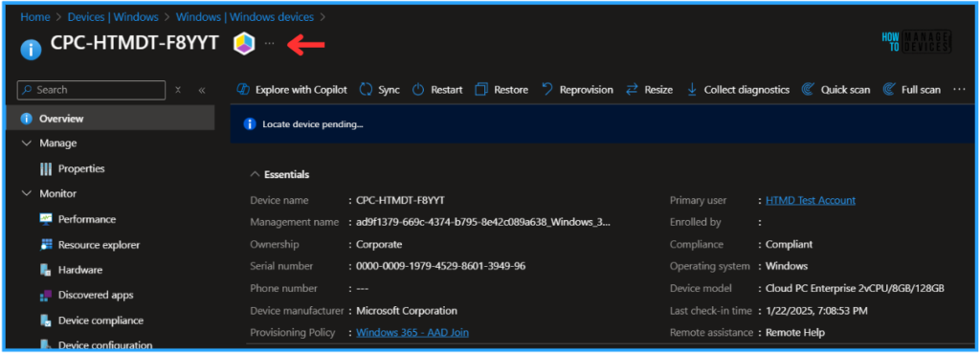Click the Quick scan icon
This screenshot has width=980, height=353.
click(808, 90)
